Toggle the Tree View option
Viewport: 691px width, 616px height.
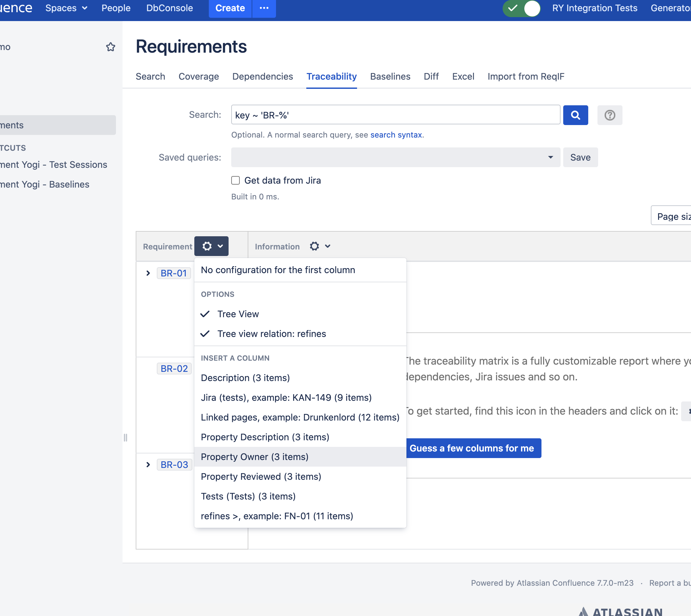(238, 314)
